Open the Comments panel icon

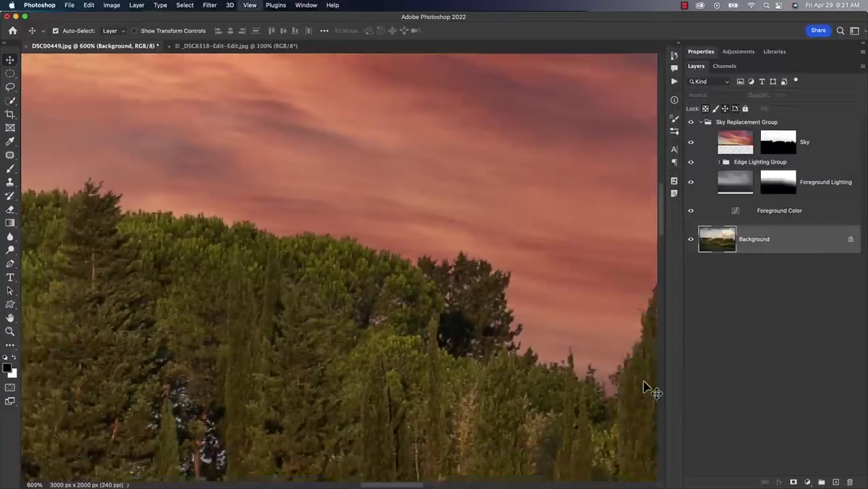[x=674, y=69]
